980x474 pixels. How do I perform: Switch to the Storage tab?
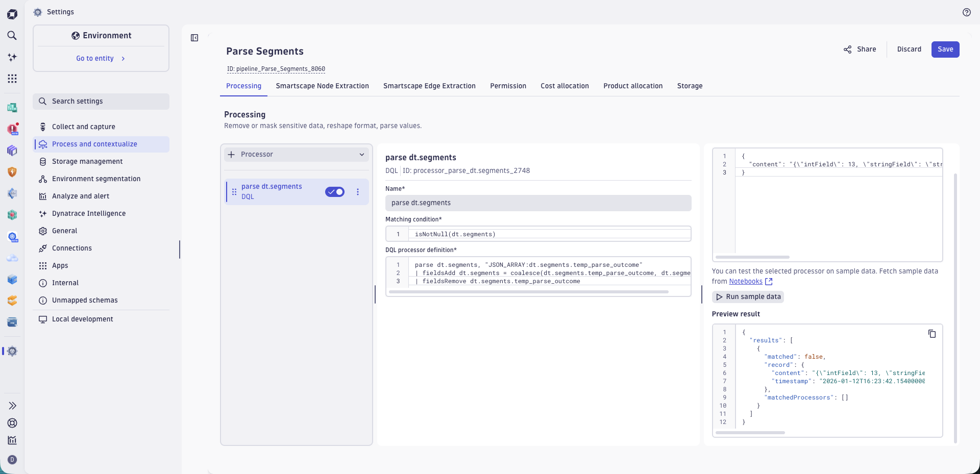tap(690, 86)
